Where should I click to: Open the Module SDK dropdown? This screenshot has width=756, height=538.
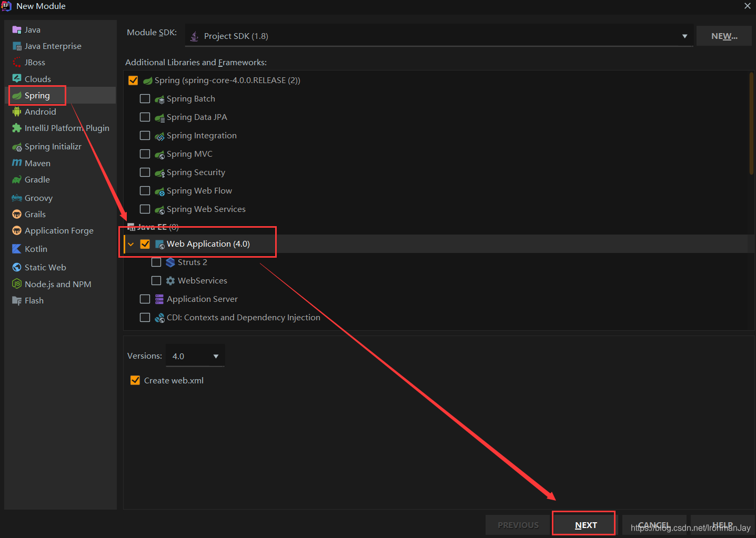[439, 36]
